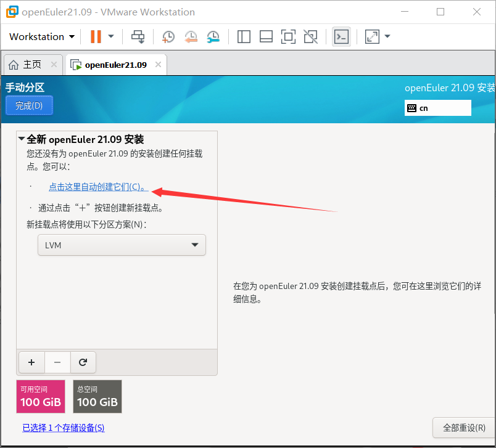Click the plus add mount point button

[31, 362]
